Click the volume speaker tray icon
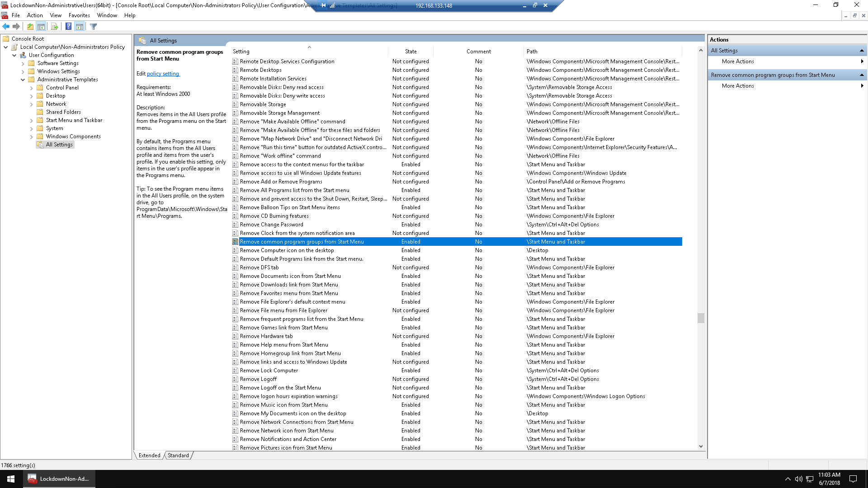This screenshot has width=868, height=488. click(798, 479)
